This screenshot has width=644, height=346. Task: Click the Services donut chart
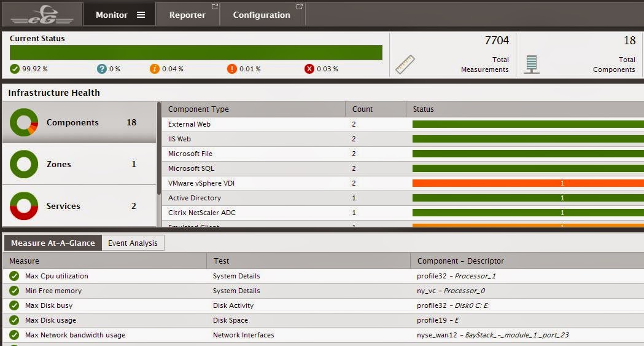pyautogui.click(x=24, y=206)
